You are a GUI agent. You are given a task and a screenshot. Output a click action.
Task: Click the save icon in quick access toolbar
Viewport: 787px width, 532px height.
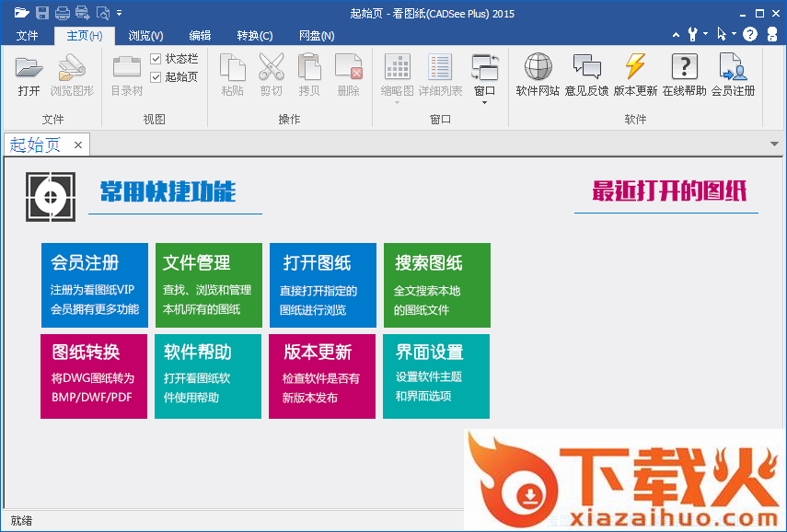click(x=42, y=13)
